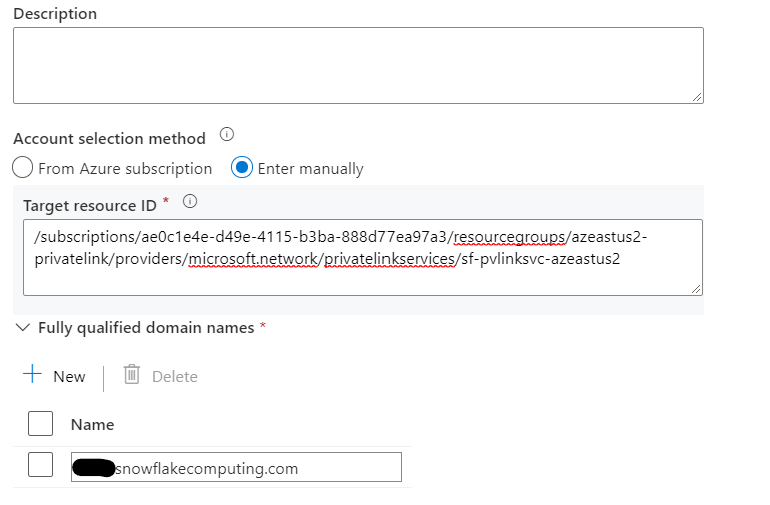Click the Description label

[55, 14]
